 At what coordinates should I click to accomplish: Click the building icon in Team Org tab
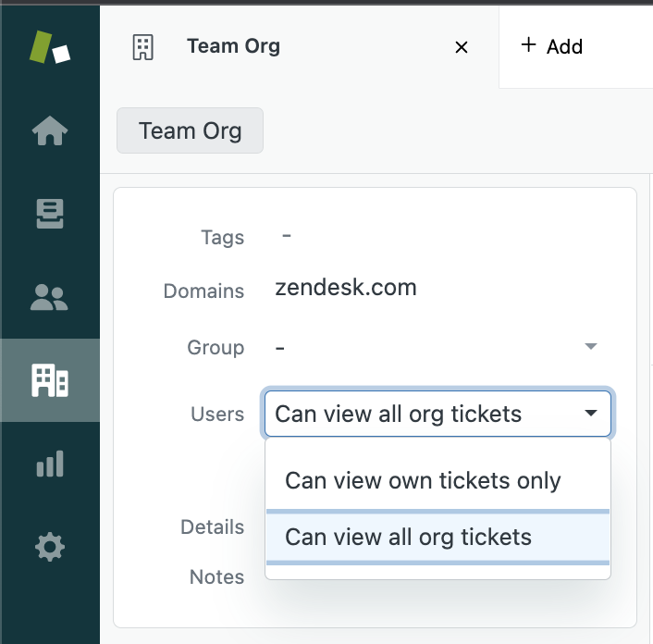[142, 47]
